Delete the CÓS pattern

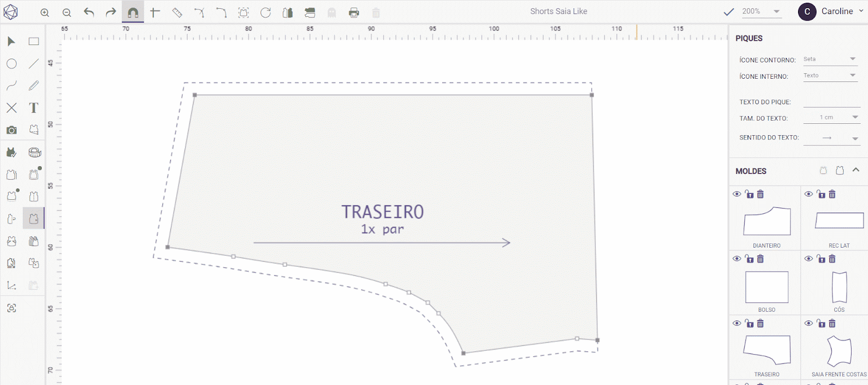tap(832, 258)
